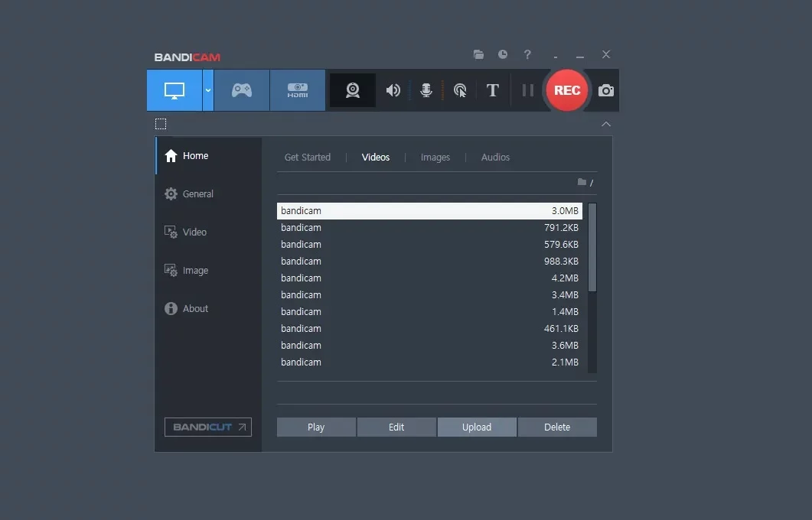Open the folder path icon above list
Image resolution: width=812 pixels, height=520 pixels.
[582, 182]
